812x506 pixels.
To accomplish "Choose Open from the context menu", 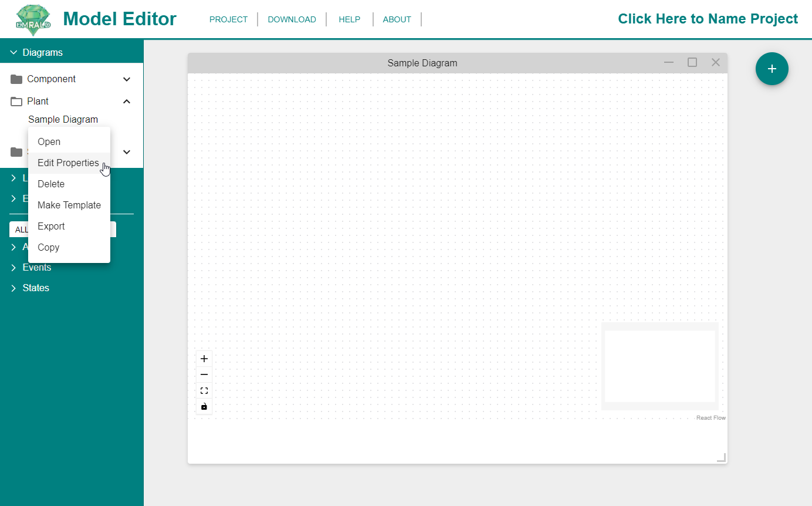I will pyautogui.click(x=69, y=141).
